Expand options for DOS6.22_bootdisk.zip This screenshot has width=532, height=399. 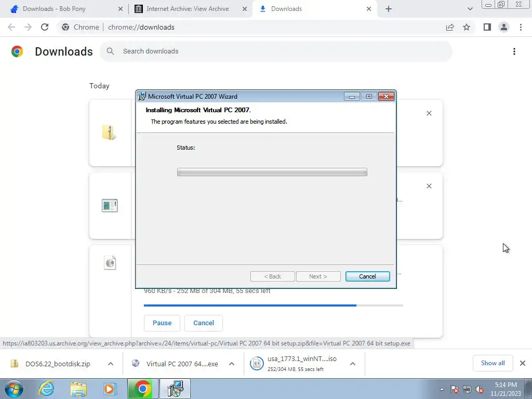pyautogui.click(x=111, y=364)
